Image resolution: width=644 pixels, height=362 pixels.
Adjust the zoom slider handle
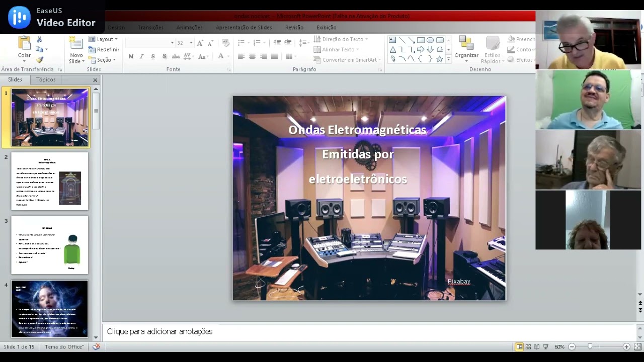[590, 346]
